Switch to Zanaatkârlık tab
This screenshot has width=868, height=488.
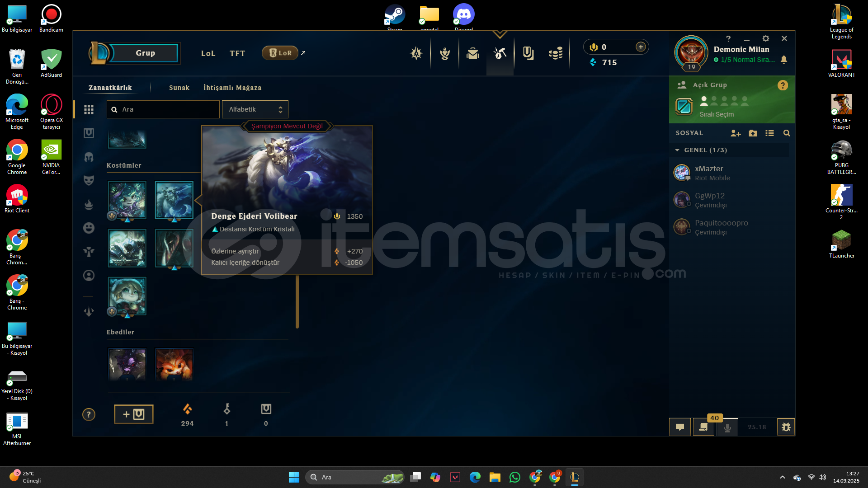click(110, 88)
